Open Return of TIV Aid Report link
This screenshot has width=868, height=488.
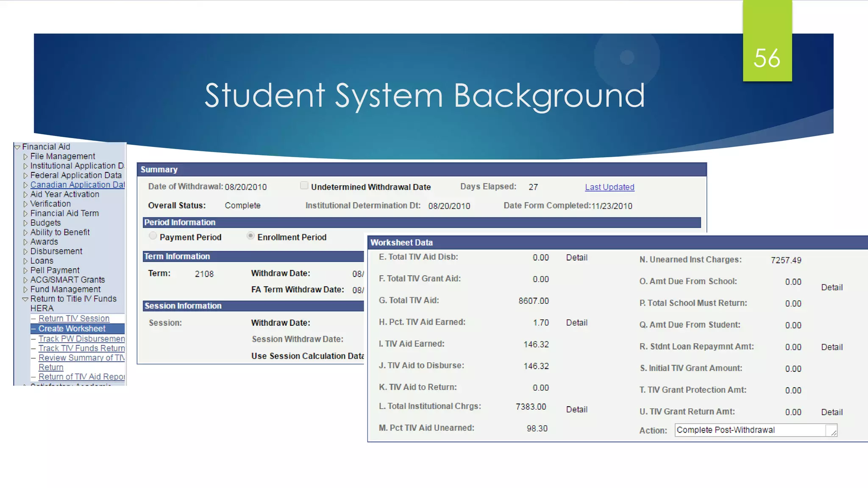point(81,377)
